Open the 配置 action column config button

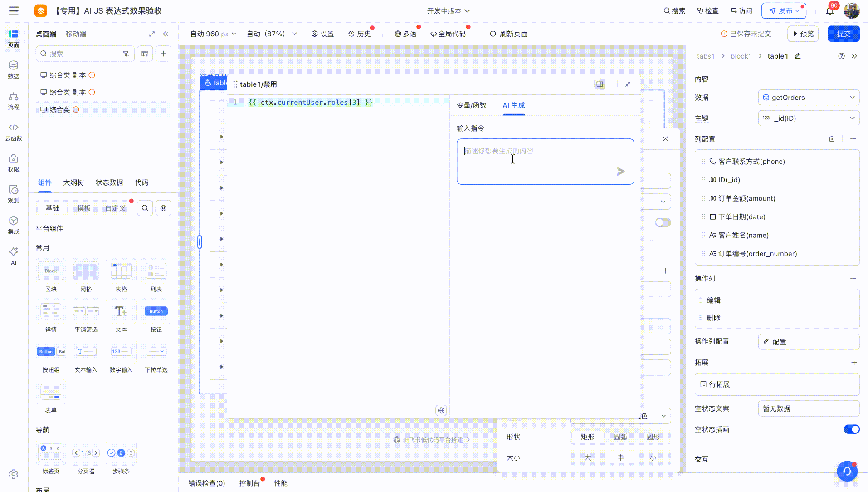[809, 342]
